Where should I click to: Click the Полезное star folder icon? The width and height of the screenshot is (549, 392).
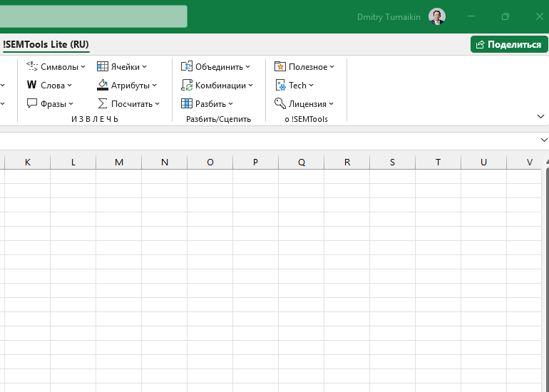[280, 66]
